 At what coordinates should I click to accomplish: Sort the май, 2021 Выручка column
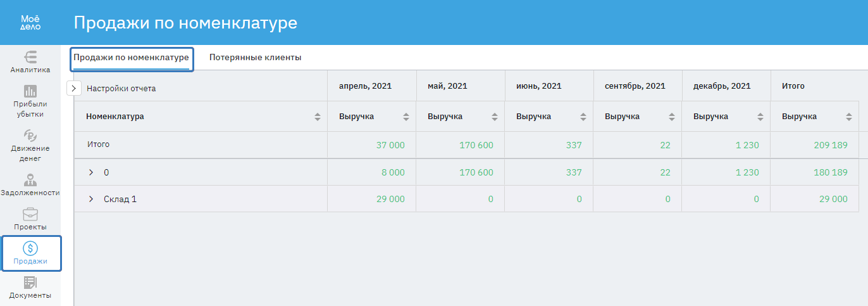tap(495, 117)
